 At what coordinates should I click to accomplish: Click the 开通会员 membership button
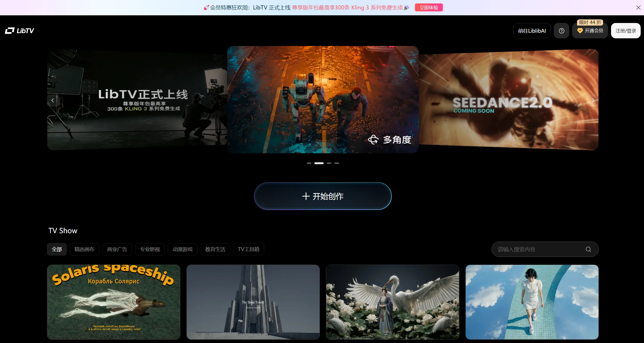590,31
